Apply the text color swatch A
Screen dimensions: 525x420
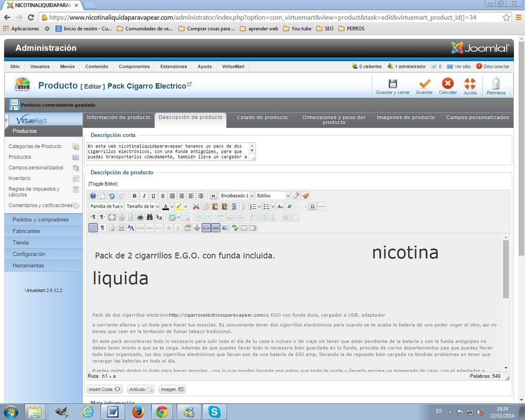[166, 206]
